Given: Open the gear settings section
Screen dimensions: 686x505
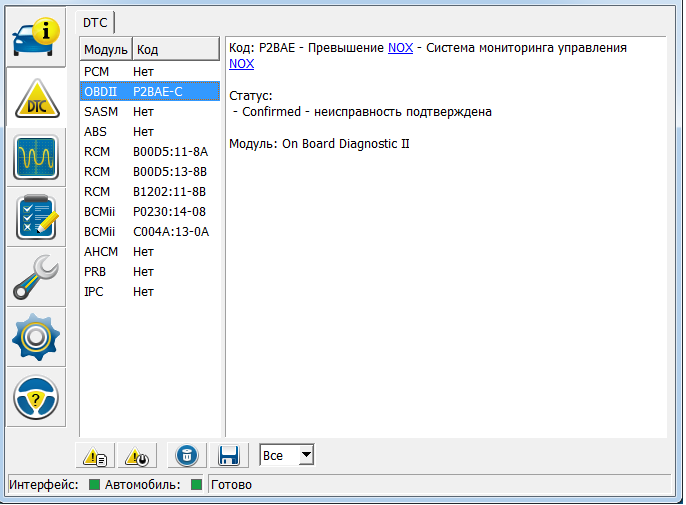Looking at the screenshot, I should coord(36,337).
